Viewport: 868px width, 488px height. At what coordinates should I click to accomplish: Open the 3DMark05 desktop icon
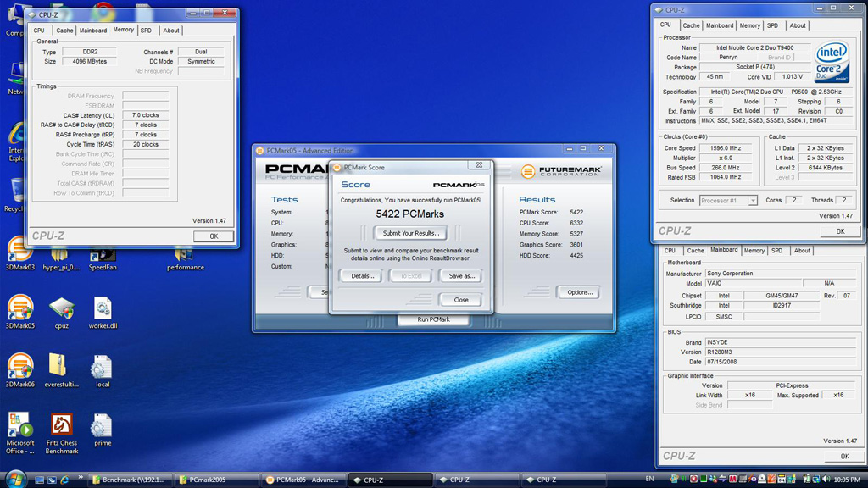point(20,312)
